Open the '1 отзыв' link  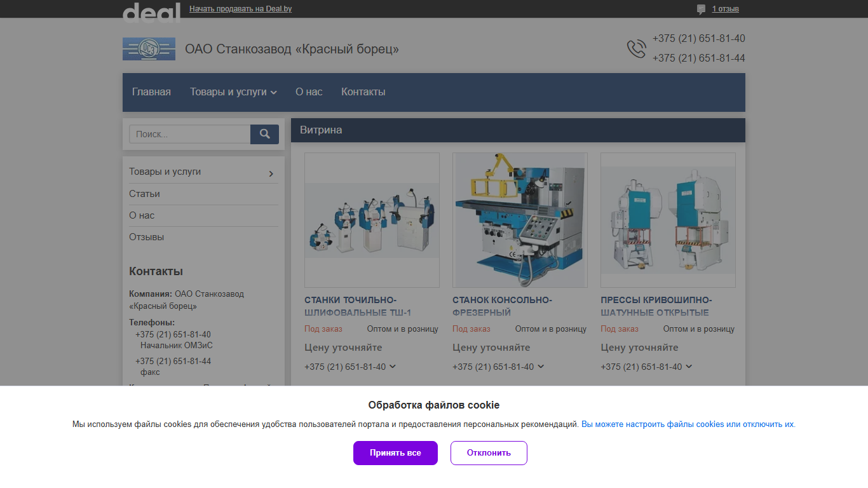[725, 9]
